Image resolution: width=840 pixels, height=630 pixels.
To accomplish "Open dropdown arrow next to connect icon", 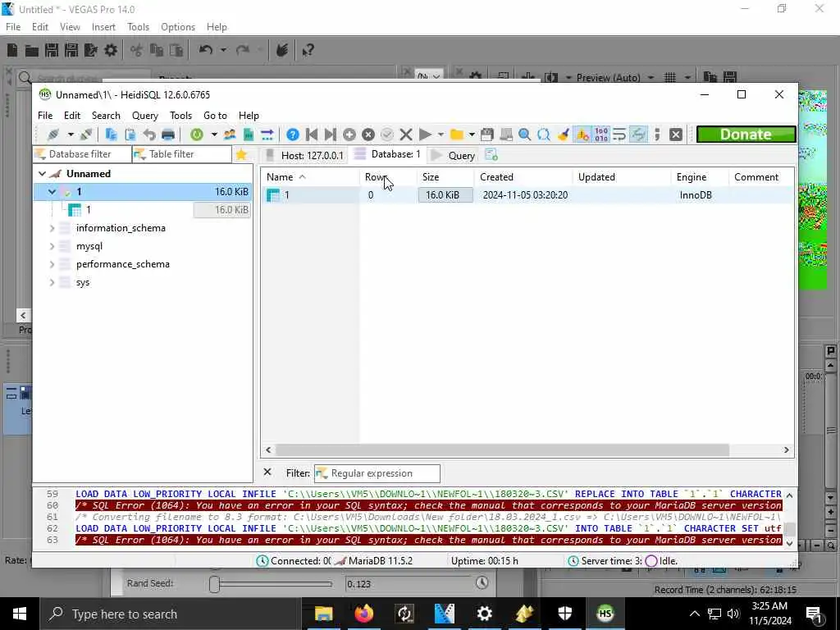I will (71, 135).
